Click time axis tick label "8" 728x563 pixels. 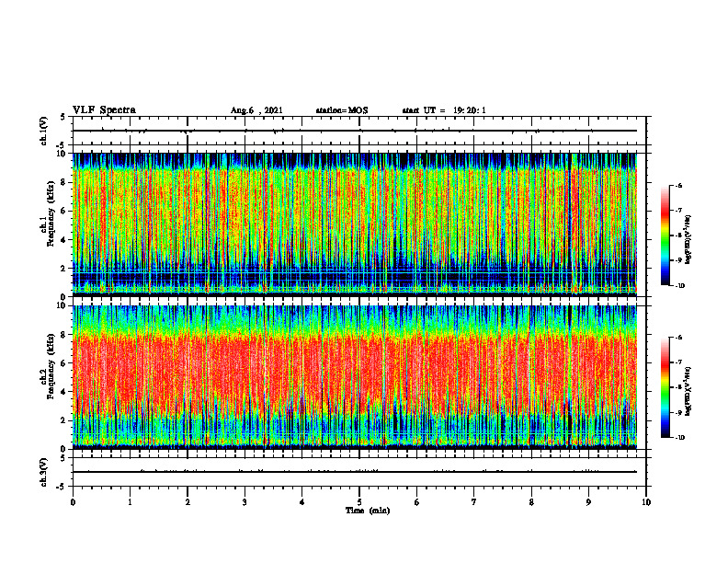point(531,502)
